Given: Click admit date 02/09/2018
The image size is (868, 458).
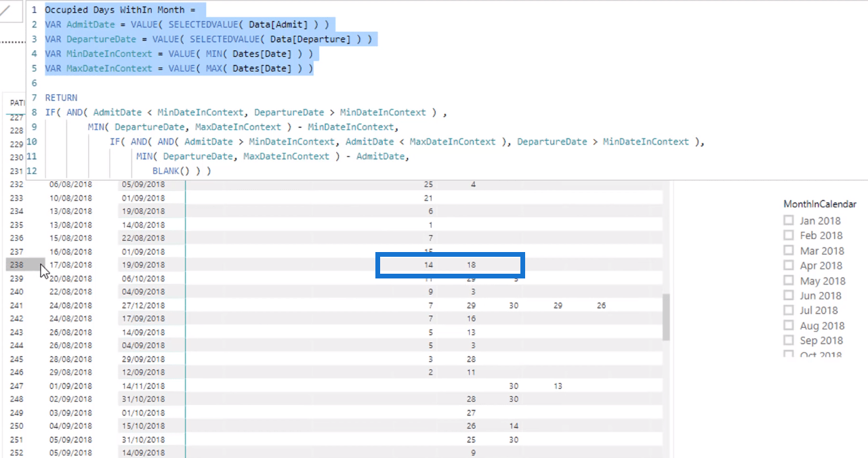Looking at the screenshot, I should pos(70,400).
